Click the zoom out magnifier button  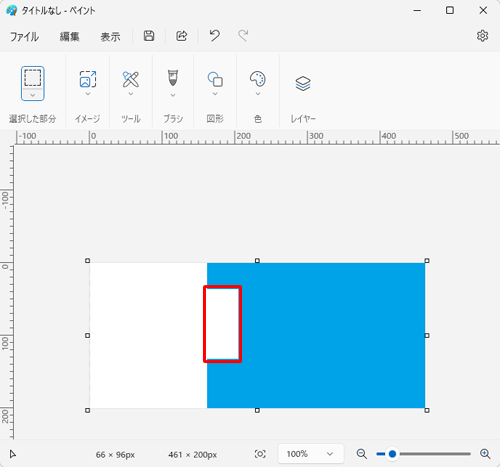click(x=362, y=454)
